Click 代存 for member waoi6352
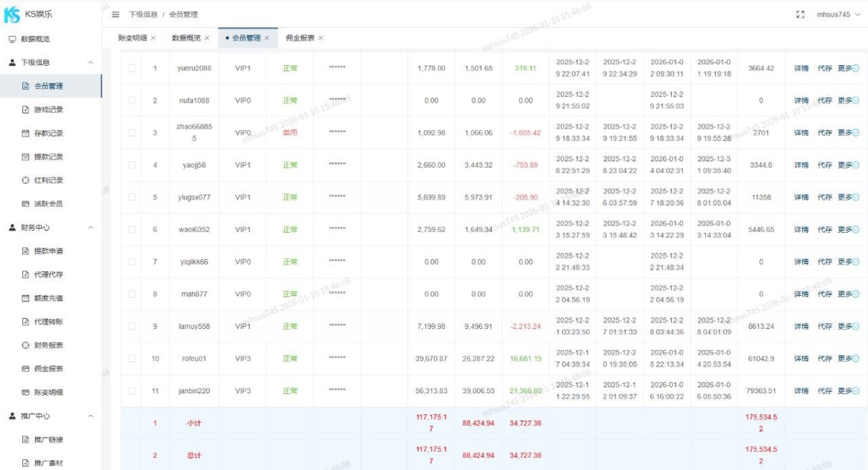Image resolution: width=868 pixels, height=470 pixels. [x=825, y=231]
